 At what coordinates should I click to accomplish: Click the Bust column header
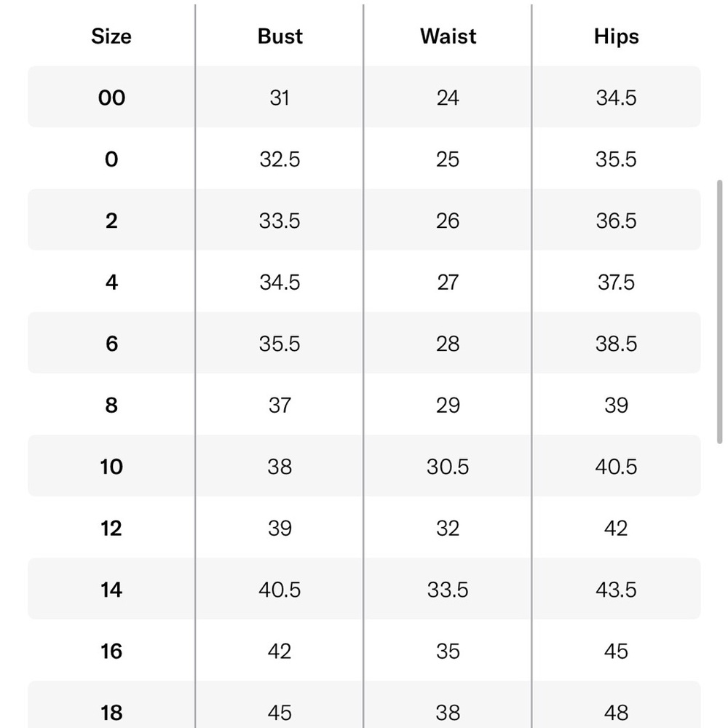point(280,36)
